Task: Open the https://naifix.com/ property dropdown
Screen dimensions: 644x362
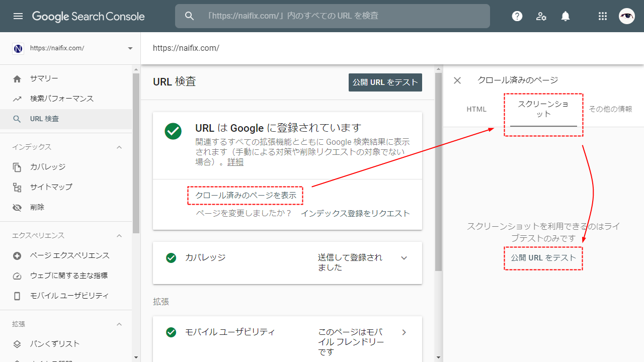Action: [x=130, y=48]
